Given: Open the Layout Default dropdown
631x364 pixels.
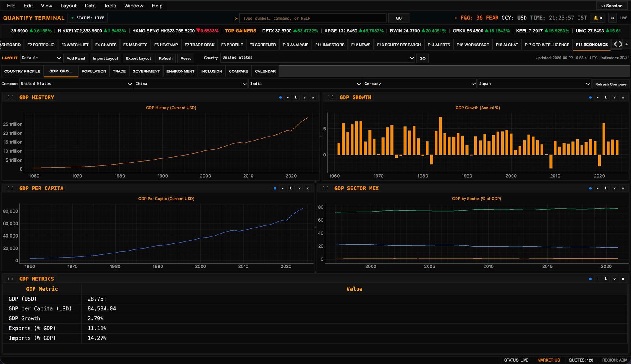Looking at the screenshot, I should (x=41, y=58).
